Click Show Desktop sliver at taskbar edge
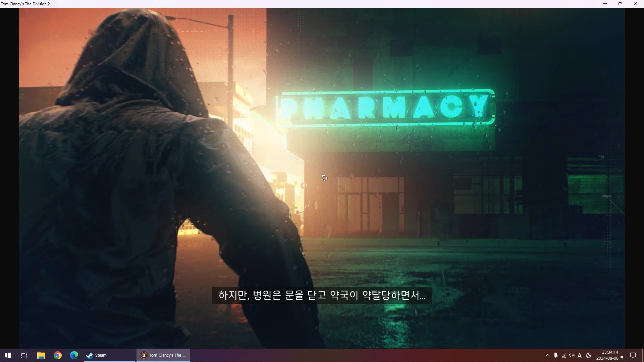The image size is (644, 362). pos(643,355)
